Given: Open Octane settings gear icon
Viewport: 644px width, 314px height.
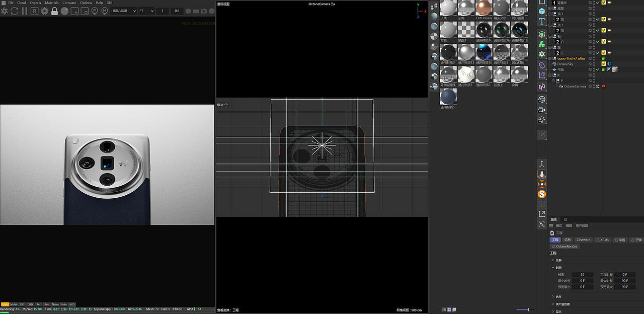Looking at the screenshot, I should (x=44, y=11).
